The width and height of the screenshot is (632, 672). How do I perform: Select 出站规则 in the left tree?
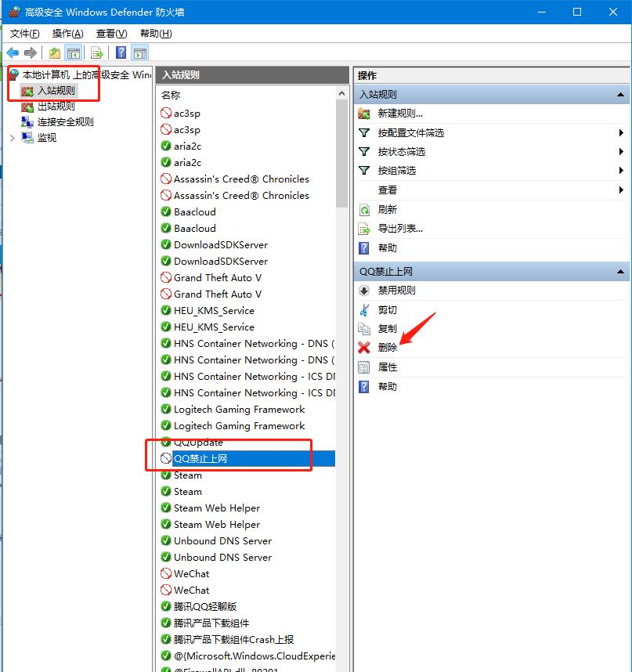click(56, 107)
